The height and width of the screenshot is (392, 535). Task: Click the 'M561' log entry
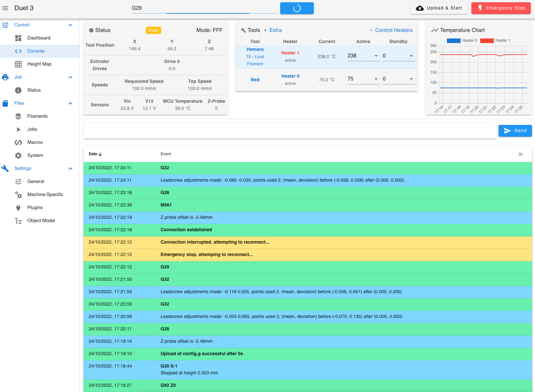tap(308, 205)
